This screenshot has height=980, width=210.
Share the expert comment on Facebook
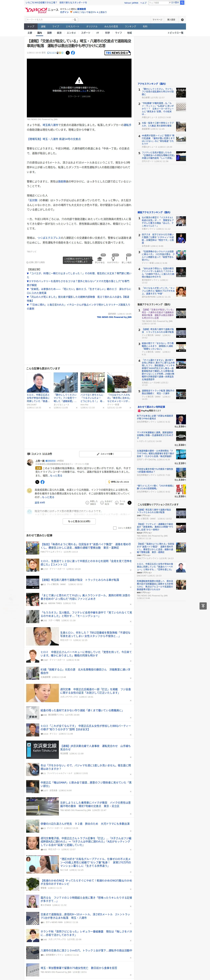pyautogui.click(x=42, y=482)
